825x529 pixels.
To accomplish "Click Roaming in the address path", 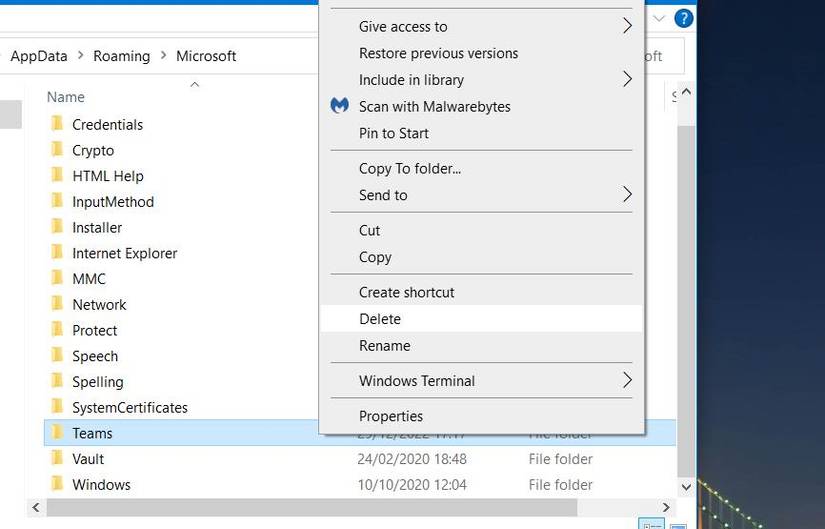I will click(x=122, y=56).
